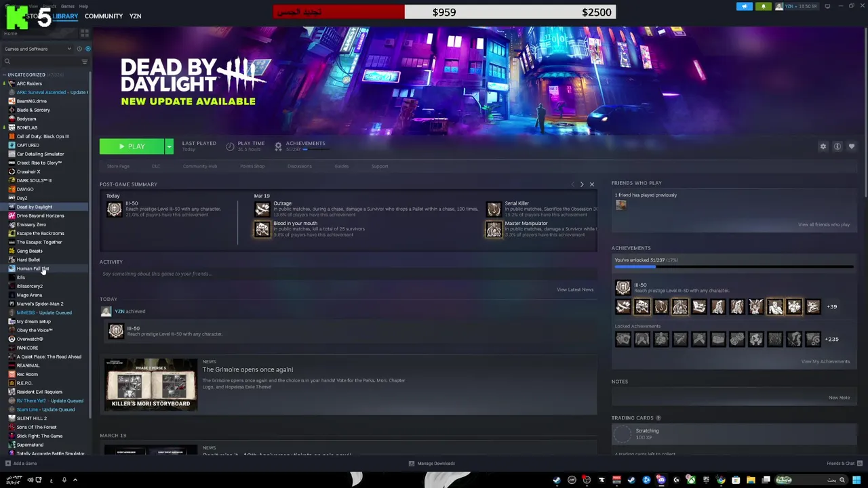This screenshot has width=868, height=488.
Task: Open the YZN profile tab
Action: [x=135, y=16]
